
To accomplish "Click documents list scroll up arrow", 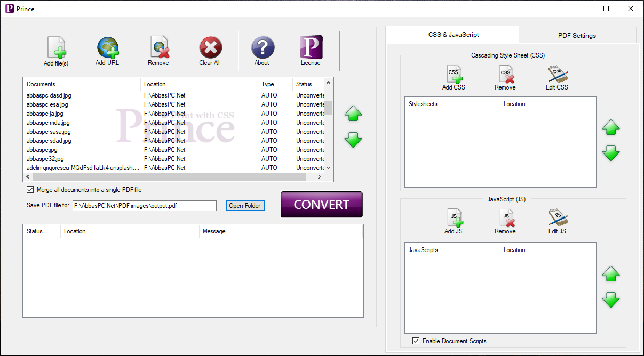I will pyautogui.click(x=329, y=83).
